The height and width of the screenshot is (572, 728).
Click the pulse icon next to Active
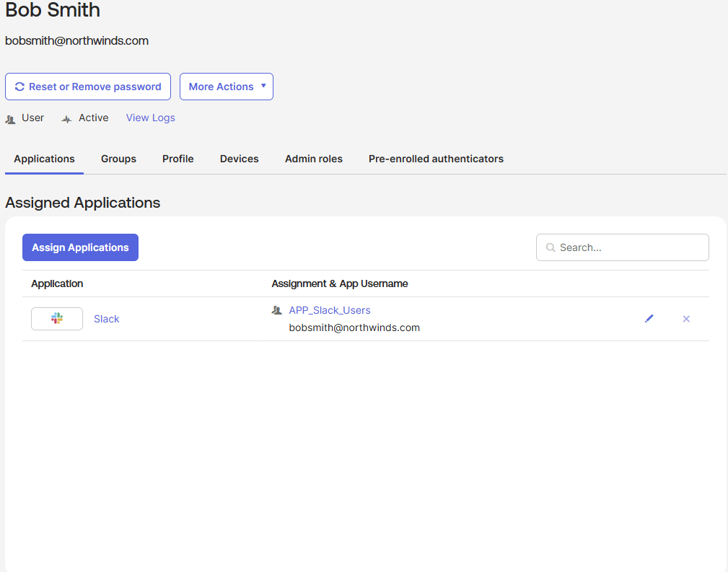coord(67,119)
